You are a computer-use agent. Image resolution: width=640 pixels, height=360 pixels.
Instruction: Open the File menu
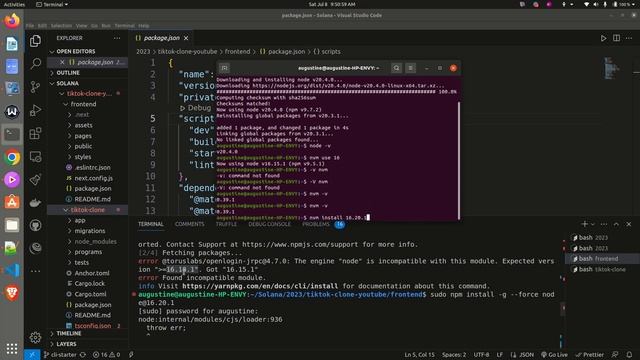pos(30,26)
